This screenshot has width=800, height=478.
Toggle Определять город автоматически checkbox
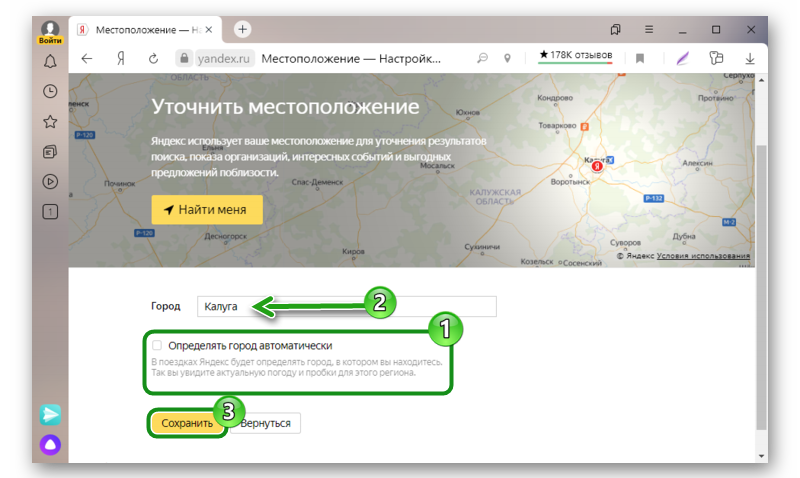157,345
